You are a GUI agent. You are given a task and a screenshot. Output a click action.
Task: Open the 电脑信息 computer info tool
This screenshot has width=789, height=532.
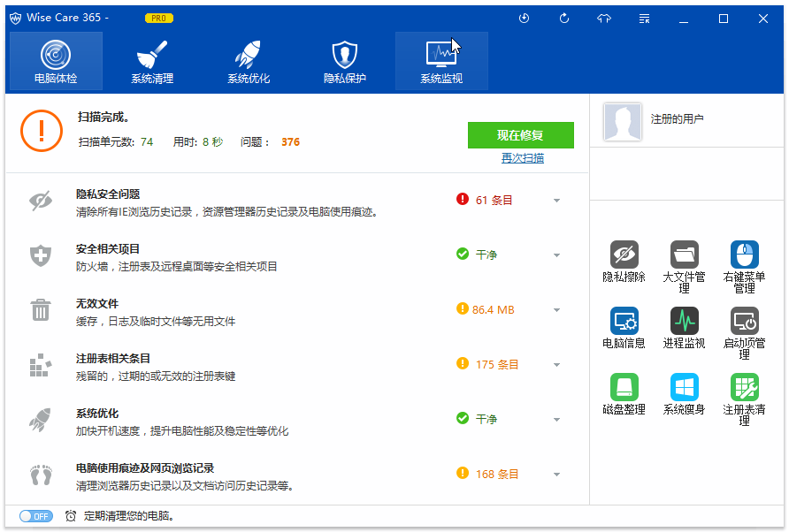coord(624,321)
